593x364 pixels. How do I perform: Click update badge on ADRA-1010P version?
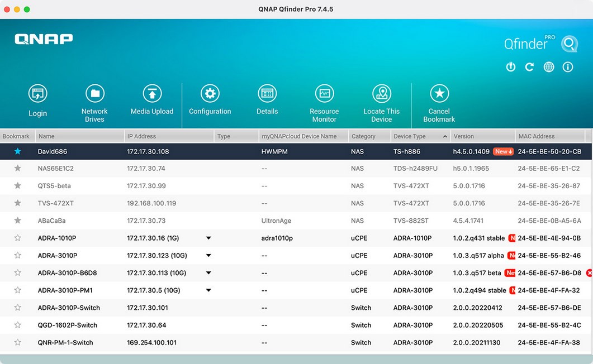(512, 238)
